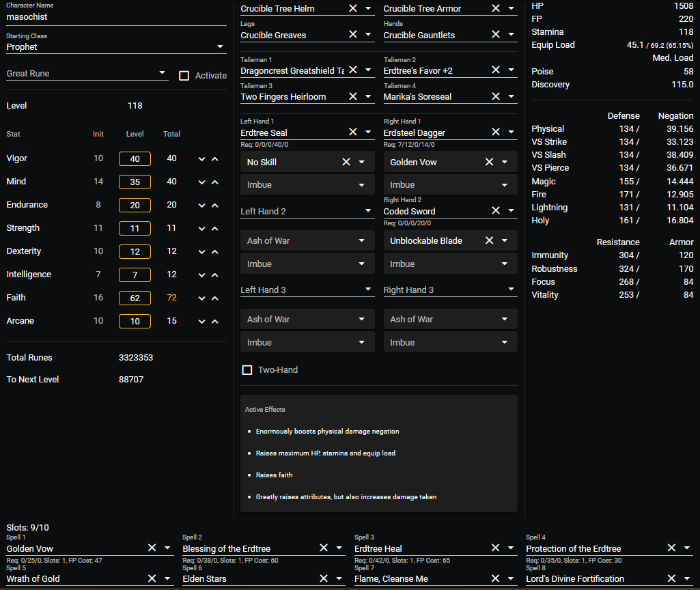Expand the Imbue dropdown under Erdtree Seal
The image size is (700, 590).
click(307, 184)
